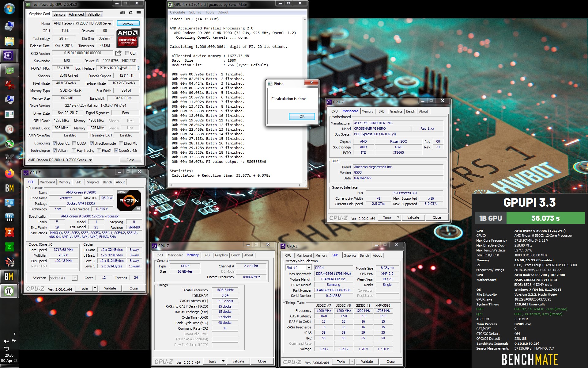Expand Tools dropdown arrow in CPU-Z Mainboard window
Screen dimensions: 588x368
(398, 217)
